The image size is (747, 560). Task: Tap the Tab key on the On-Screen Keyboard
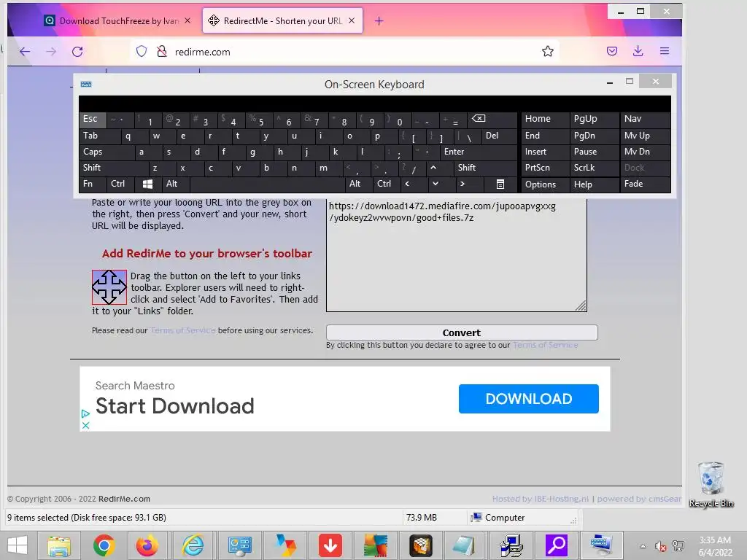coord(99,136)
